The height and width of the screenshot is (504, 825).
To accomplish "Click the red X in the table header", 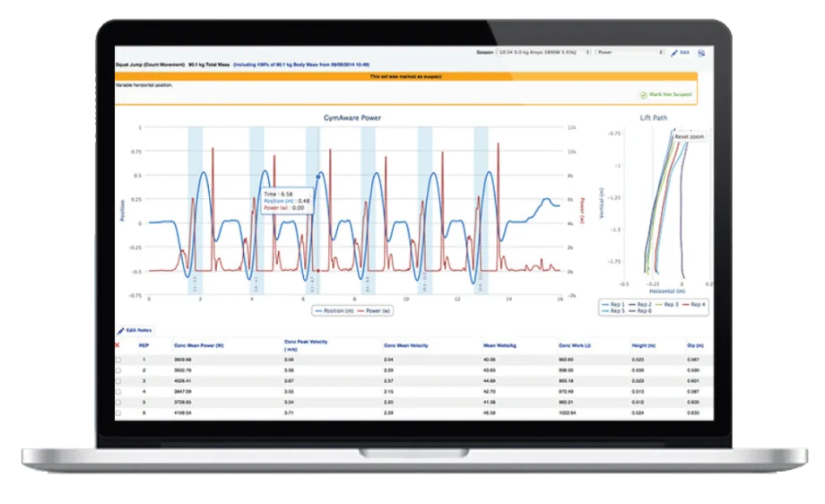I will pyautogui.click(x=117, y=345).
